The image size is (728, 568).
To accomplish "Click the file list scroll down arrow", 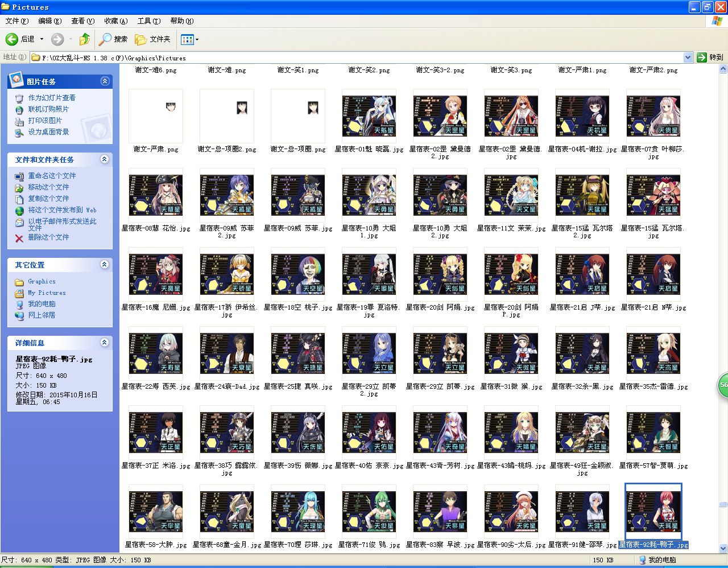I will (x=723, y=549).
